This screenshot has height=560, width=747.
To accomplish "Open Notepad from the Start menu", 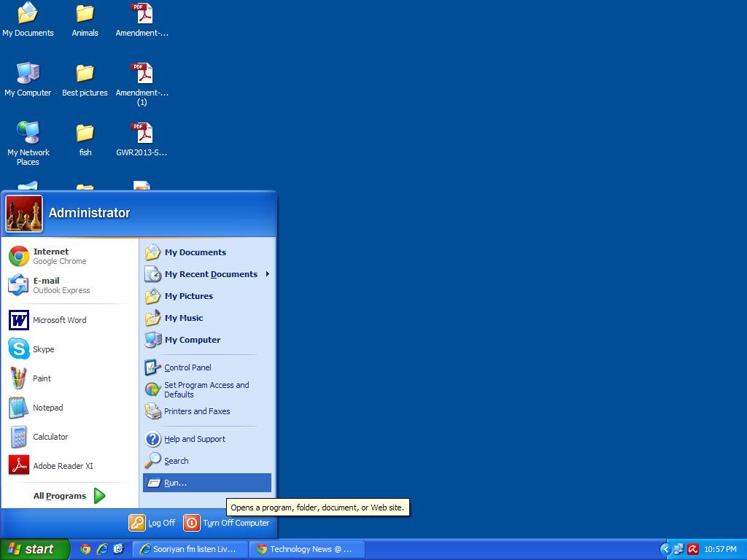I will (69, 408).
